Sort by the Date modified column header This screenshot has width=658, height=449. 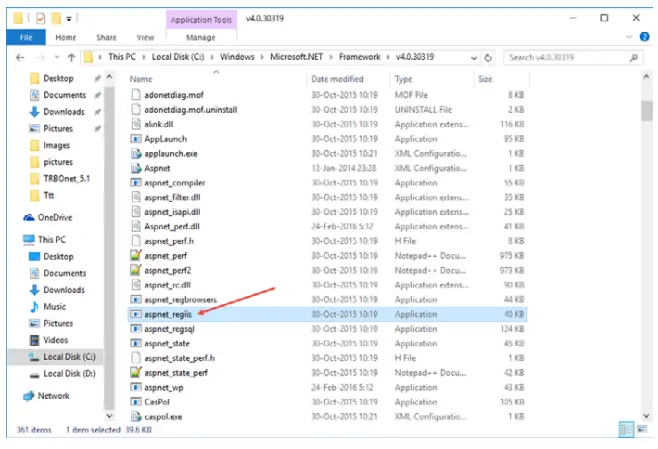[x=337, y=79]
